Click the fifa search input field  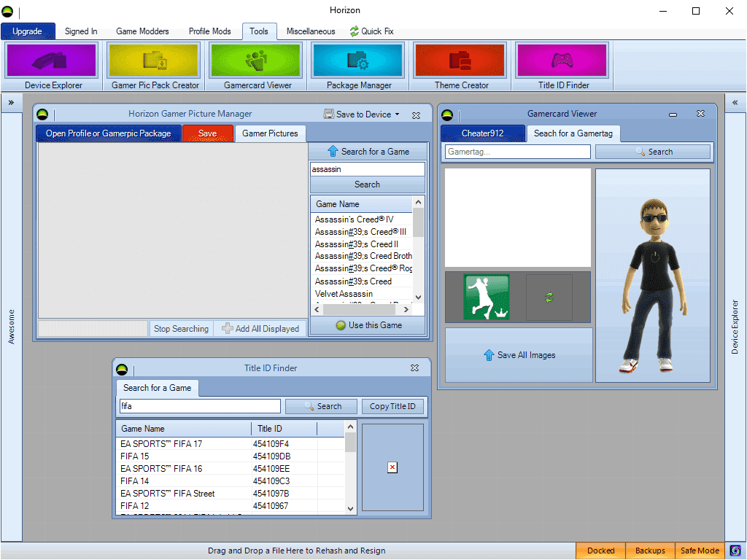pos(200,406)
